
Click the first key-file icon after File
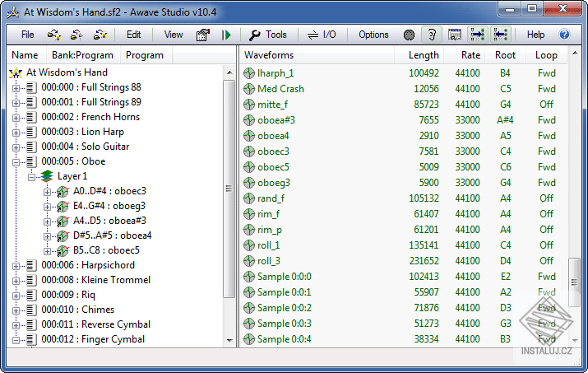click(54, 35)
